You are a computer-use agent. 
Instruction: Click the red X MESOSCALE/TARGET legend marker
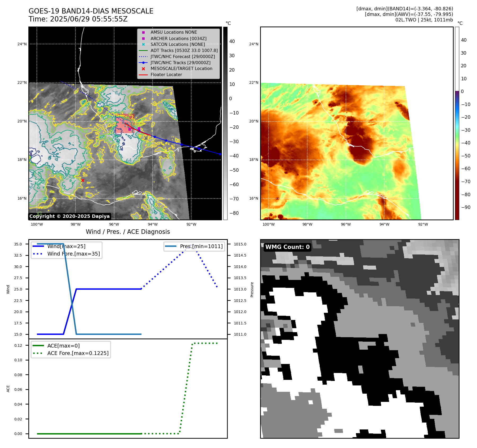(x=143, y=69)
